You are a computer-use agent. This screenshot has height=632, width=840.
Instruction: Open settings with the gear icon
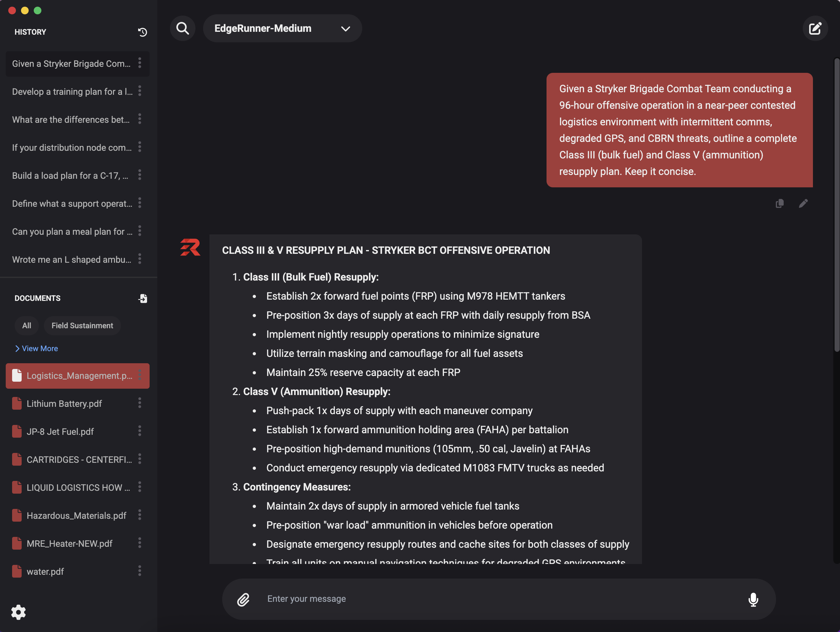tap(18, 612)
